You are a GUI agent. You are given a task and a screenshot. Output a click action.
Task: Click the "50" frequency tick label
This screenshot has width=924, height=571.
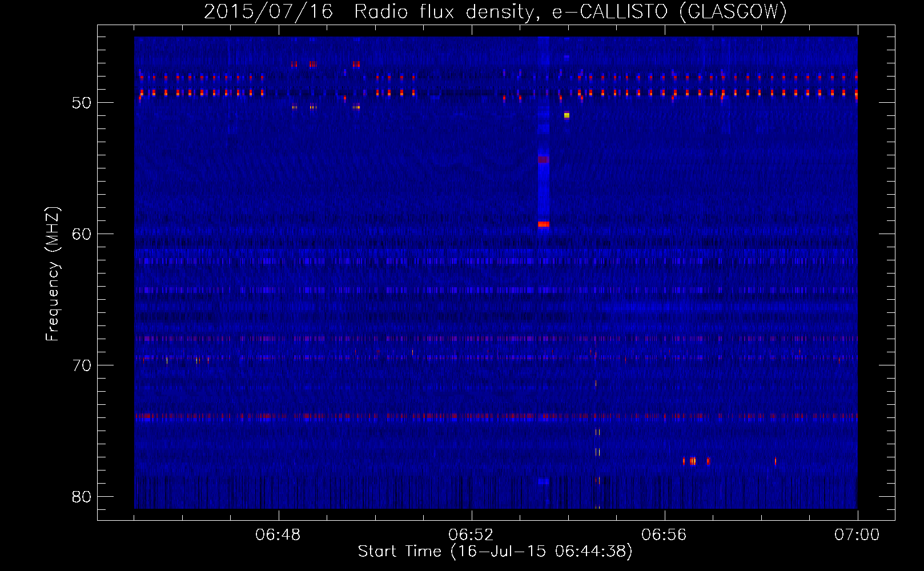click(82, 103)
